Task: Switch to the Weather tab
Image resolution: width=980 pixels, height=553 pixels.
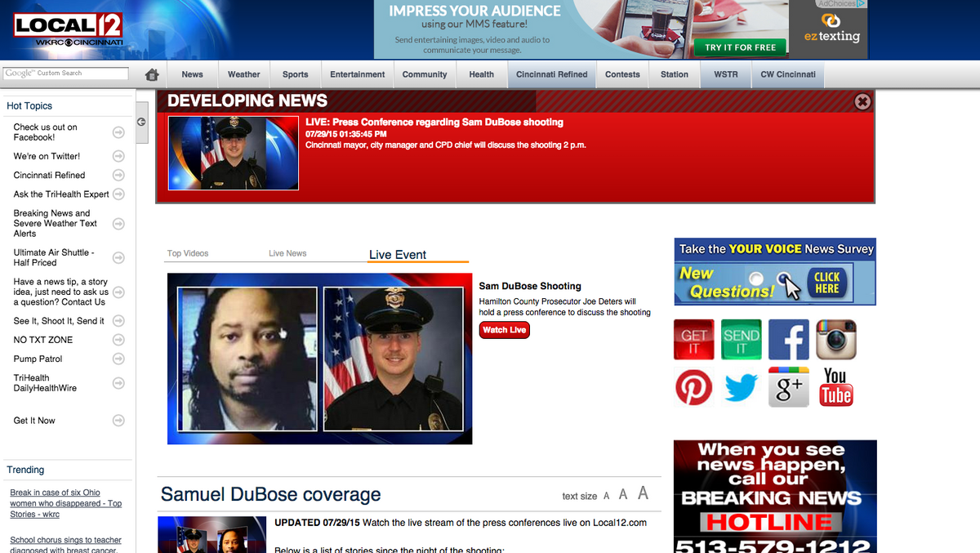Action: (243, 74)
